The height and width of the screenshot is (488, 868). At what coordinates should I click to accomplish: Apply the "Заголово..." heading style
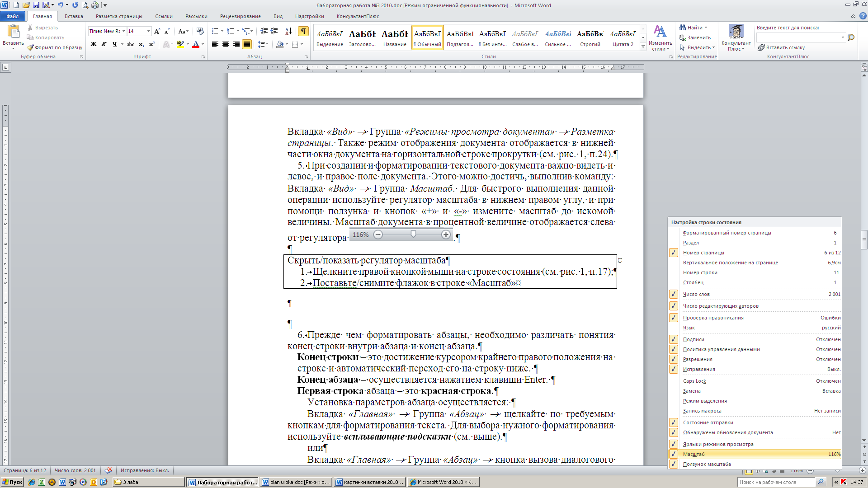coord(362,38)
